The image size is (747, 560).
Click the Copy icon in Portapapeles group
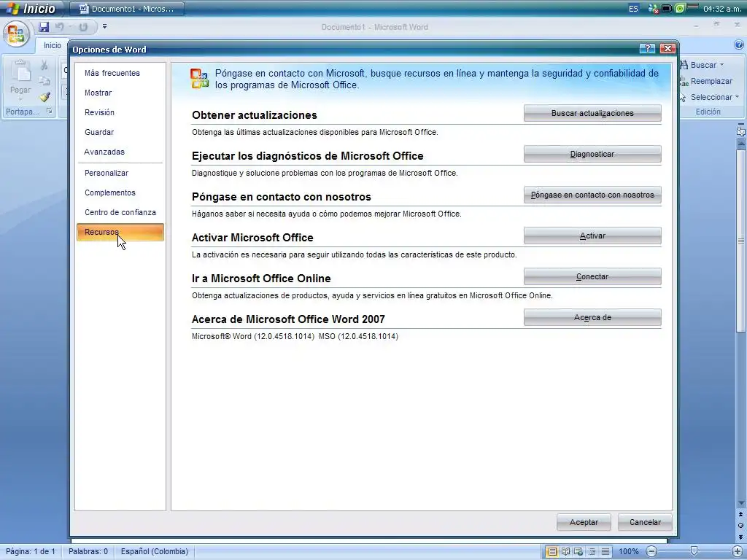tap(44, 81)
